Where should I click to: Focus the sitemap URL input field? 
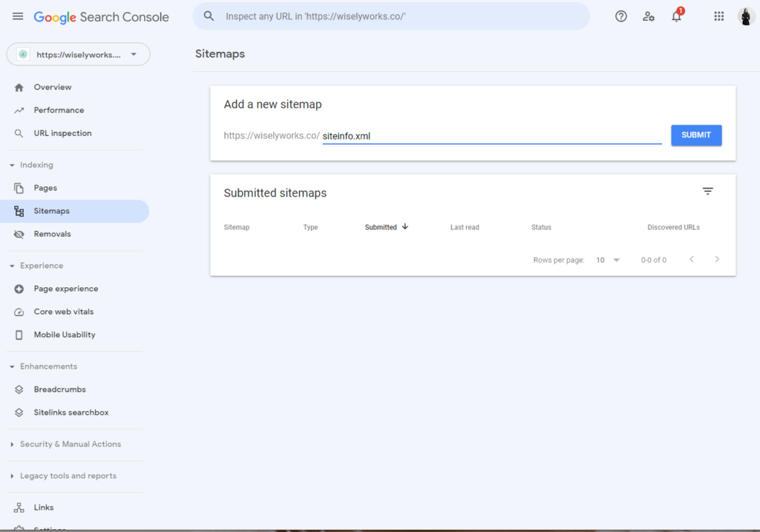(x=492, y=136)
